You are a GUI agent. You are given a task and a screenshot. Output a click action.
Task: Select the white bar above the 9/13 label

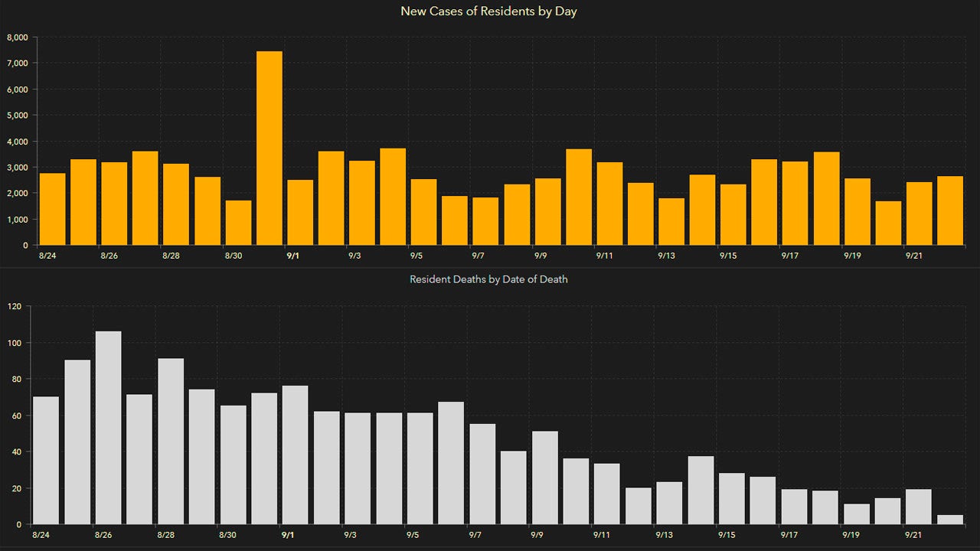click(668, 503)
